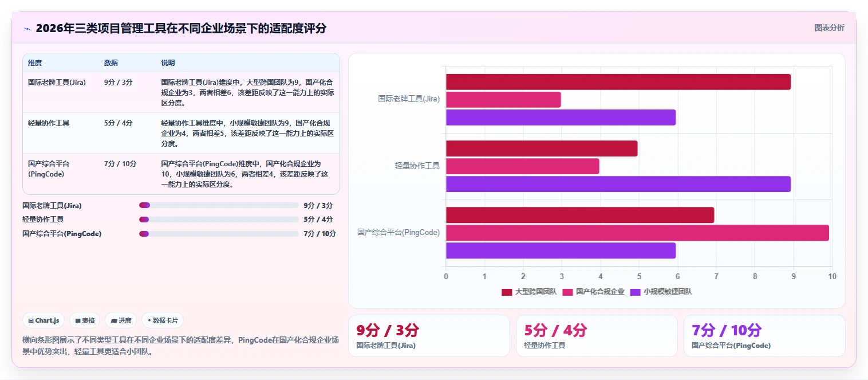Click the pink Jira bar reaching 3
868x380 pixels.
click(503, 100)
